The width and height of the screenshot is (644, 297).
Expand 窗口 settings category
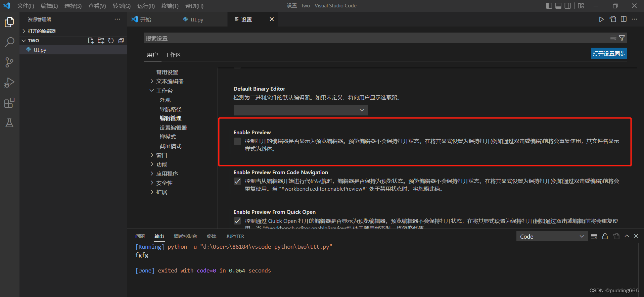tap(152, 155)
